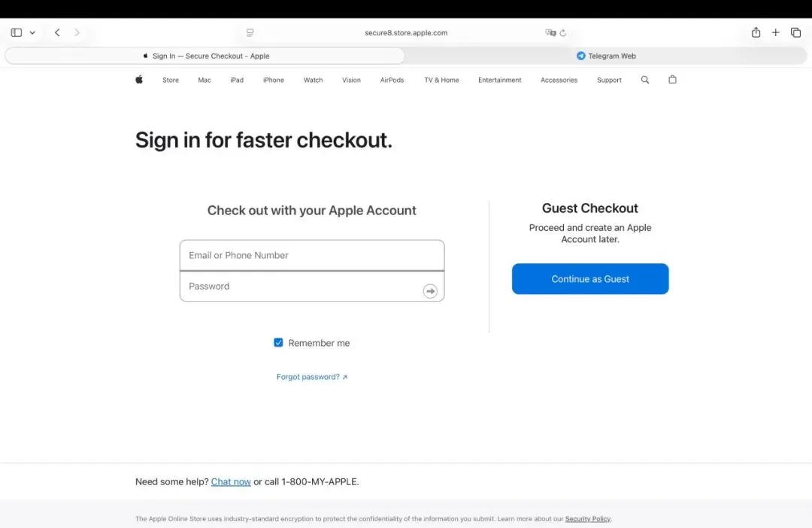This screenshot has width=812, height=528.
Task: Open the AirPods menu item
Action: 392,80
